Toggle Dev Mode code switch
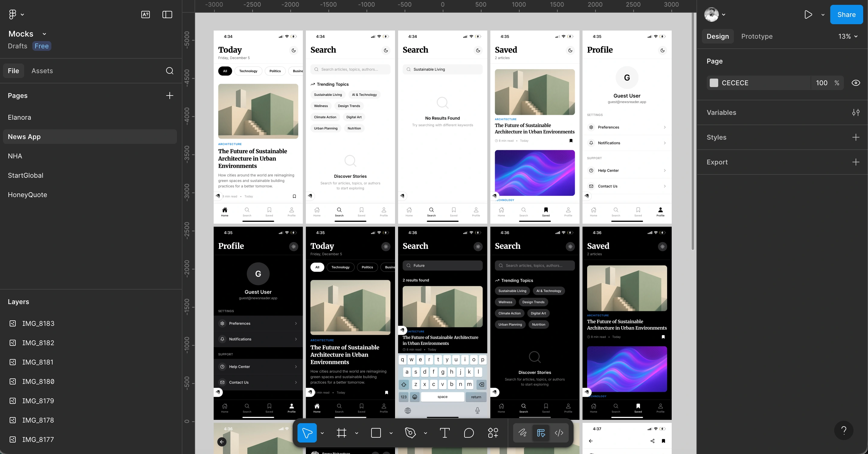868x454 pixels. [559, 433]
